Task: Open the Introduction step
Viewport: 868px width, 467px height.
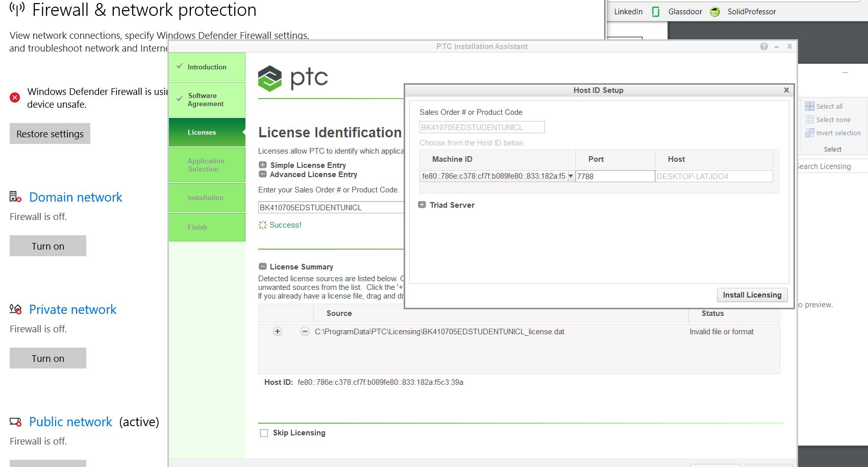Action: pos(207,67)
